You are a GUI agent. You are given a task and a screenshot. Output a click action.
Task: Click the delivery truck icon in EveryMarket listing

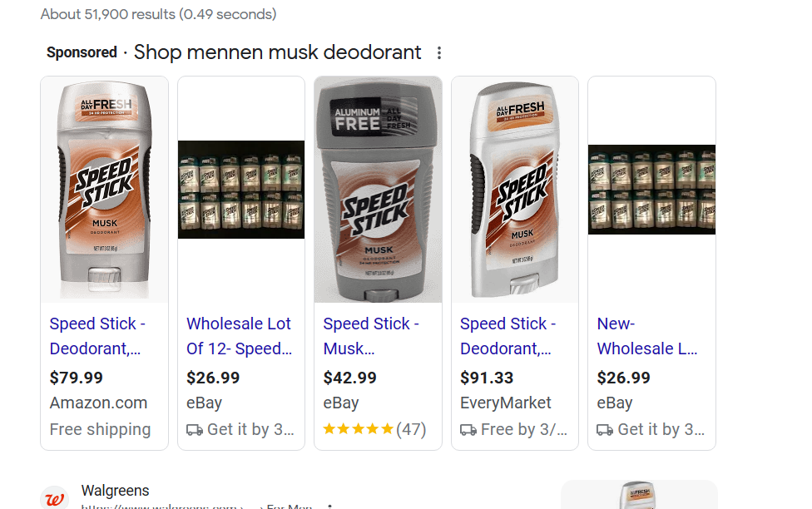point(468,430)
